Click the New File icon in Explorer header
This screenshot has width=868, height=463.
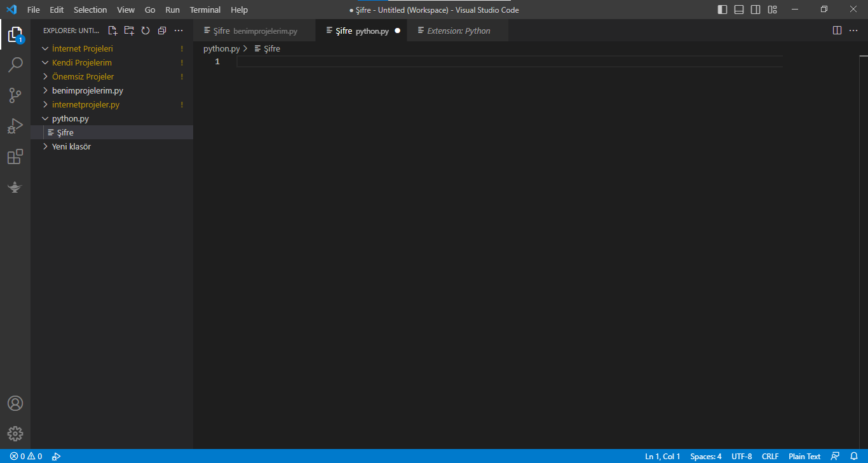pyautogui.click(x=112, y=31)
